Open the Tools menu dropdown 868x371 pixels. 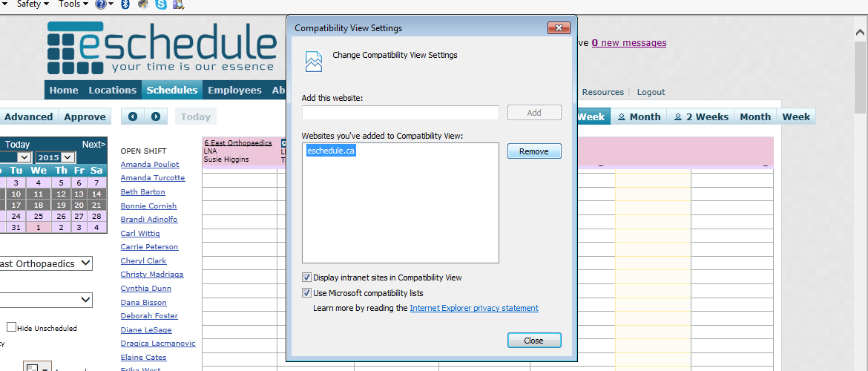click(73, 4)
